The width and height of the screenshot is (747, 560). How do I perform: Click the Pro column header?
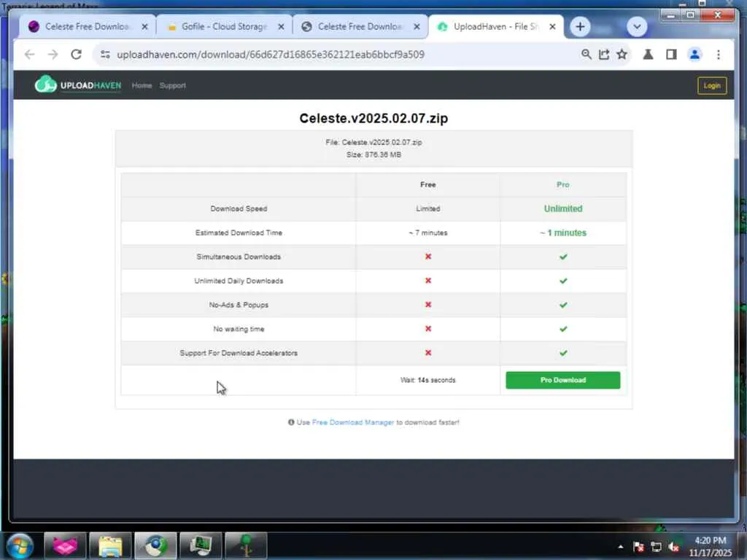coord(563,184)
